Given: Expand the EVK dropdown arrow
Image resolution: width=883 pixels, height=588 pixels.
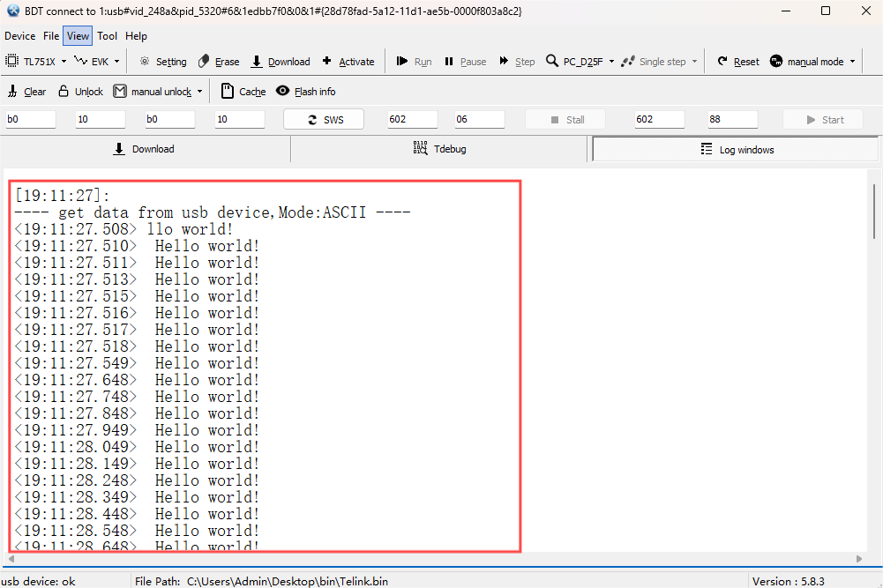Looking at the screenshot, I should [x=116, y=62].
